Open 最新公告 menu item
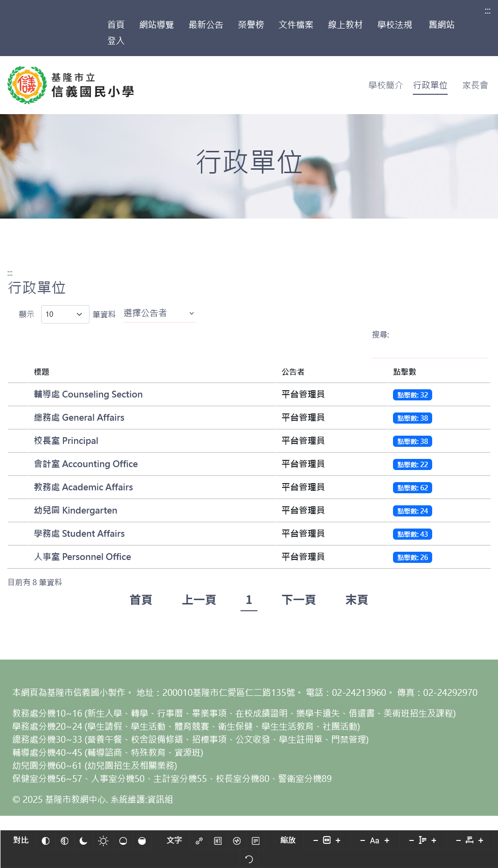 206,25
